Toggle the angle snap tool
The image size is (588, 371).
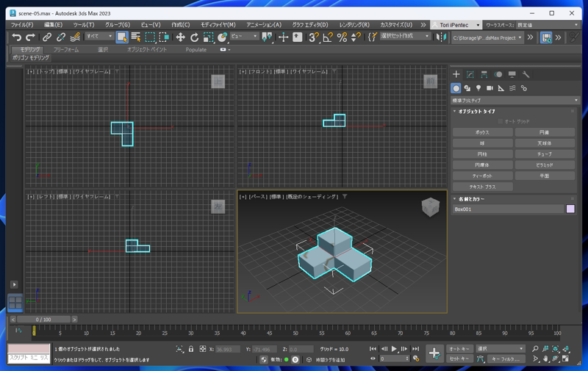(328, 37)
